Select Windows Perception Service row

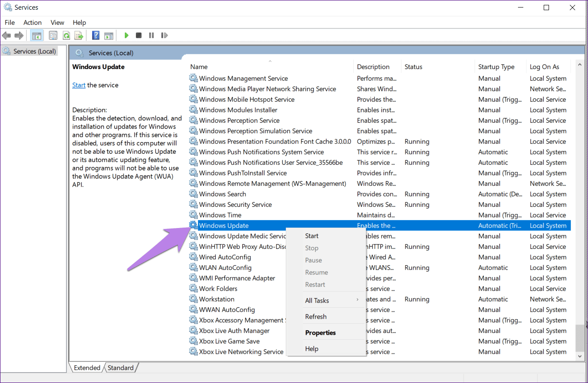pos(380,120)
